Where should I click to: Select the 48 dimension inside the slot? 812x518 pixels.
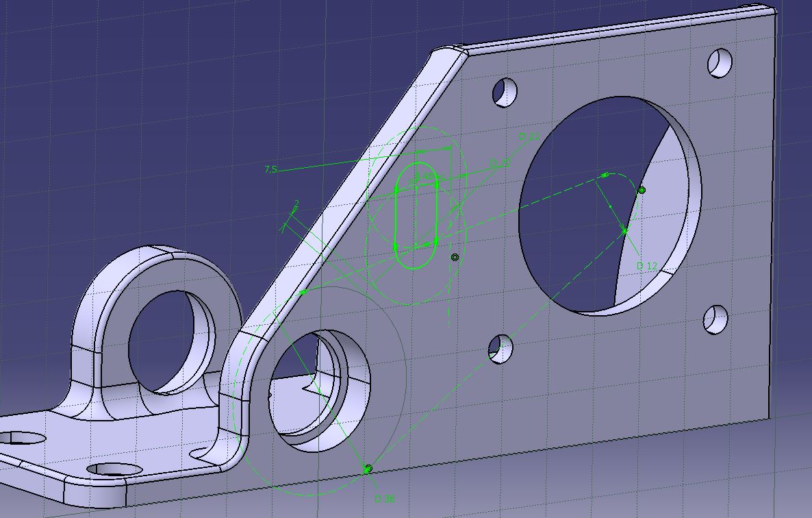pos(427,176)
